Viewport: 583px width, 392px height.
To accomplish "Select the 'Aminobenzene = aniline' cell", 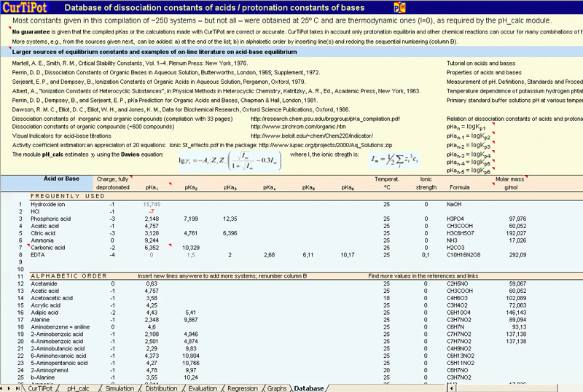I will click(60, 327).
